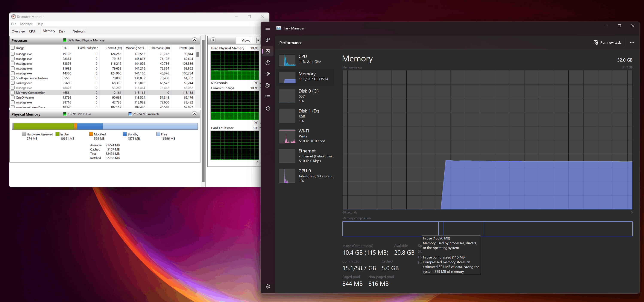
Task: Open App history icon in Task Manager
Action: tap(268, 63)
